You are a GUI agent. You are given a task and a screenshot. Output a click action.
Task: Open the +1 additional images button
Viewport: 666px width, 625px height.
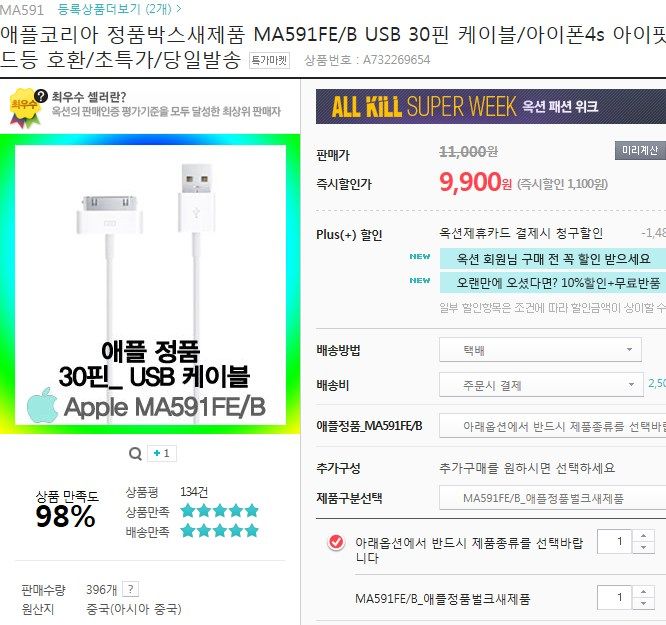(162, 453)
